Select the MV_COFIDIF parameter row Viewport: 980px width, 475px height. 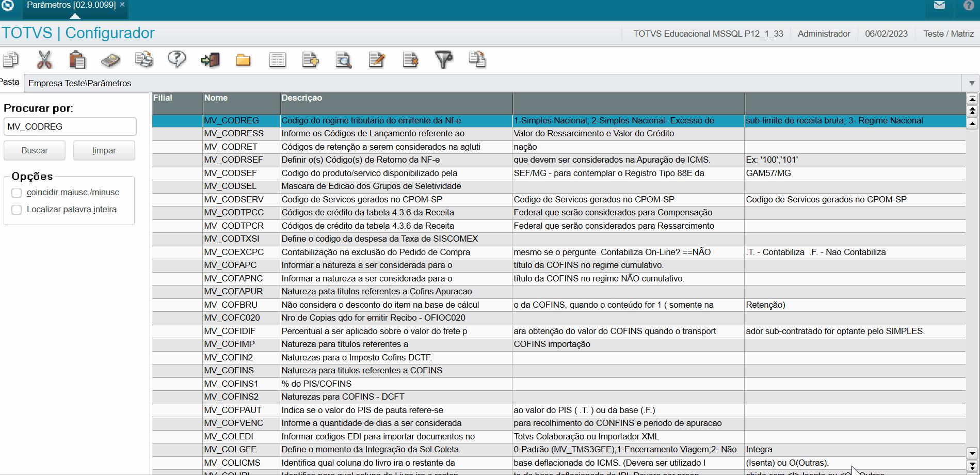pos(559,331)
